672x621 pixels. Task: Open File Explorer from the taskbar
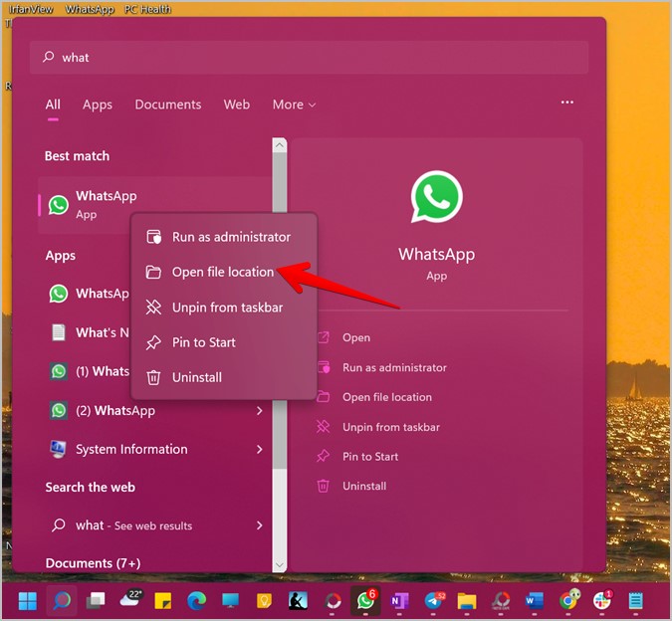(467, 601)
